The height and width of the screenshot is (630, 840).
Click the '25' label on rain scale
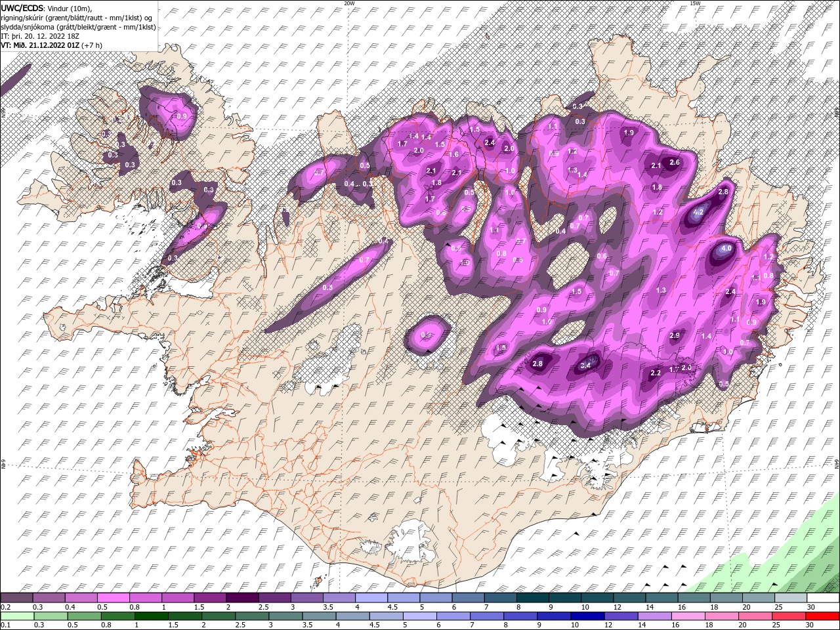coord(776,625)
